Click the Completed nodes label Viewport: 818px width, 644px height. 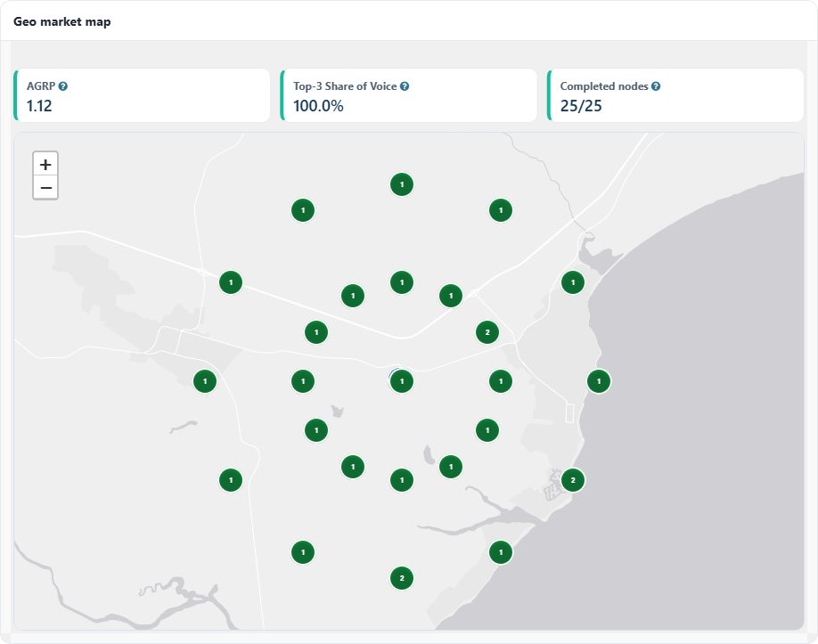pyautogui.click(x=604, y=86)
